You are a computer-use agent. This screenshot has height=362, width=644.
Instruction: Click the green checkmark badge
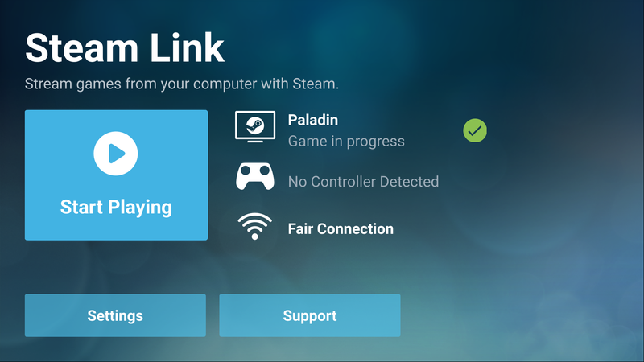475,130
